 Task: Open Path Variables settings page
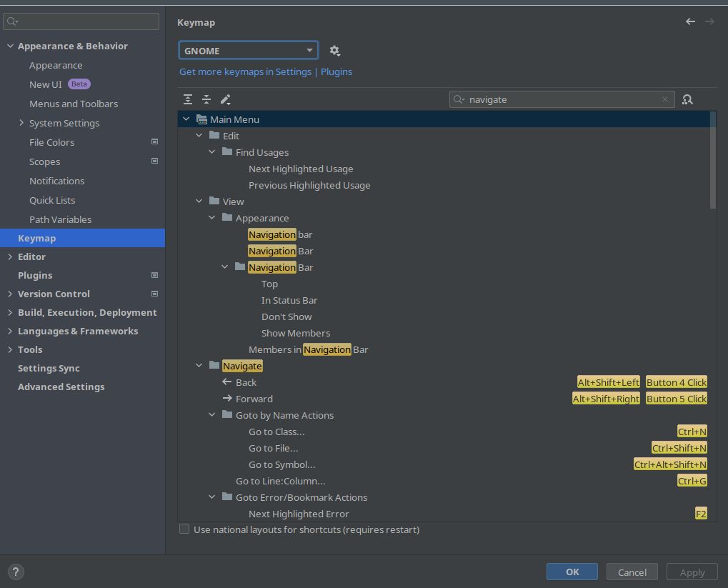click(60, 219)
